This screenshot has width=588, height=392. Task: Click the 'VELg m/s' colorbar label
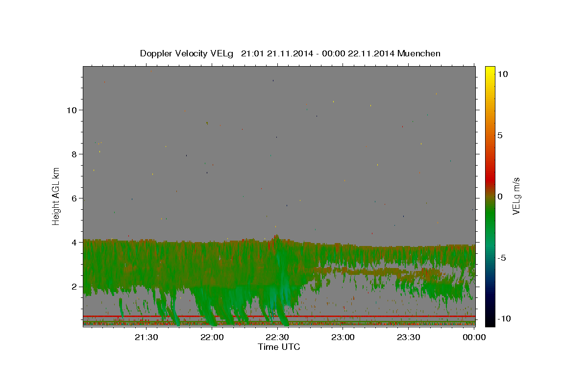pyautogui.click(x=516, y=196)
